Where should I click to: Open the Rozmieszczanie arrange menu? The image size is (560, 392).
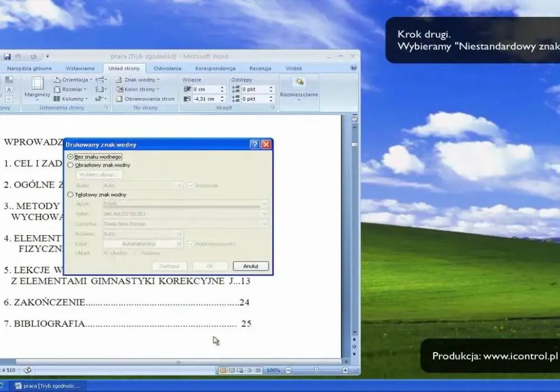299,89
